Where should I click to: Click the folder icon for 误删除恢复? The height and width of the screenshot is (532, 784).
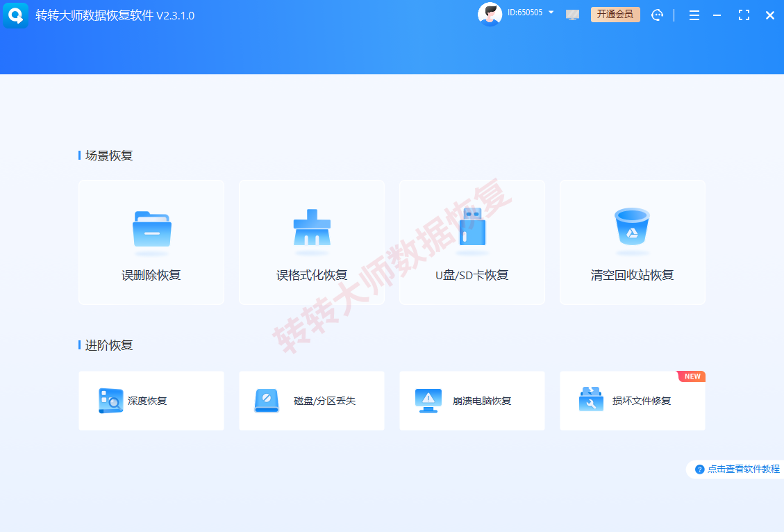coord(152,229)
